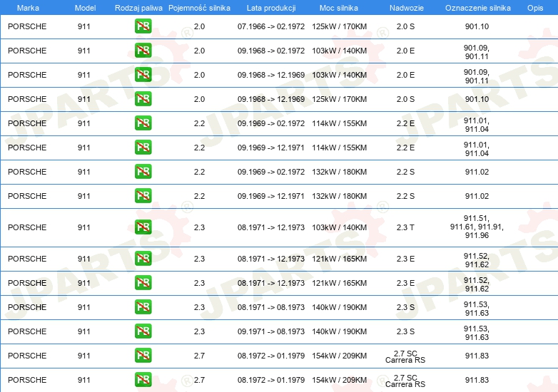Click the Opis column header
The height and width of the screenshot is (392, 558).
534,7
